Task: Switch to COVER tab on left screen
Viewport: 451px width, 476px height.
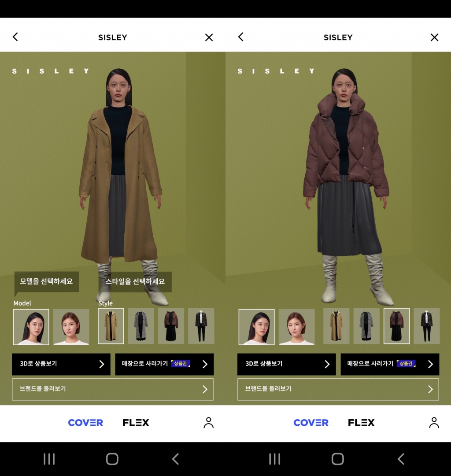Action: (x=85, y=423)
